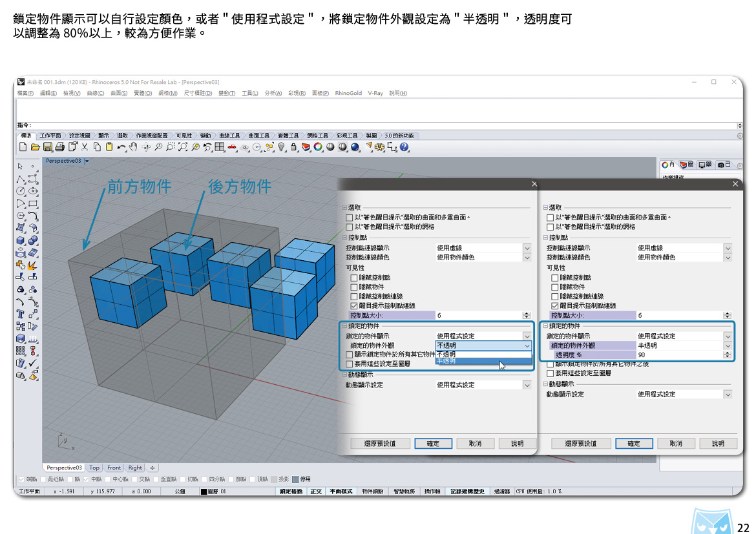Collapse the 選取 section in left dialog

[345, 208]
